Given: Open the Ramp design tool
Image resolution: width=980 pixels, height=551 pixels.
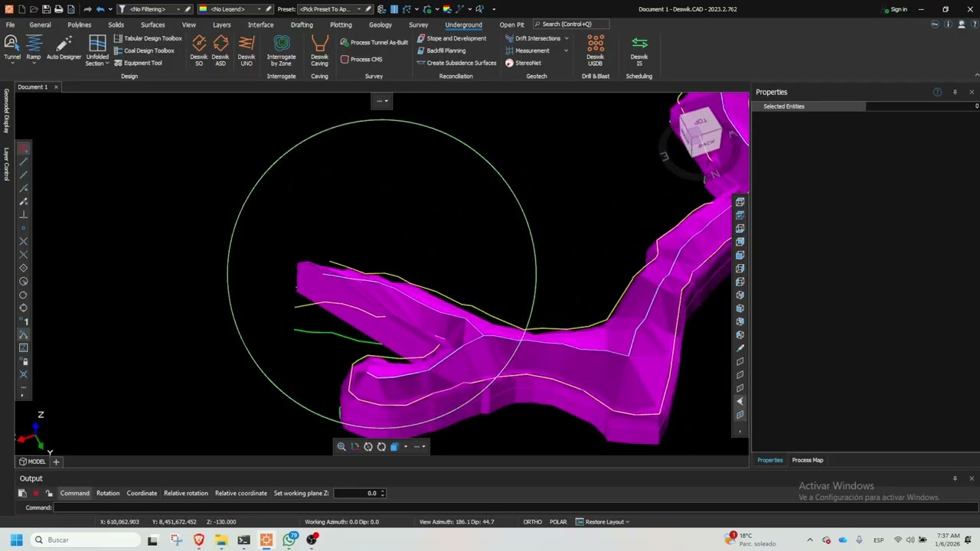Looking at the screenshot, I should click(34, 47).
